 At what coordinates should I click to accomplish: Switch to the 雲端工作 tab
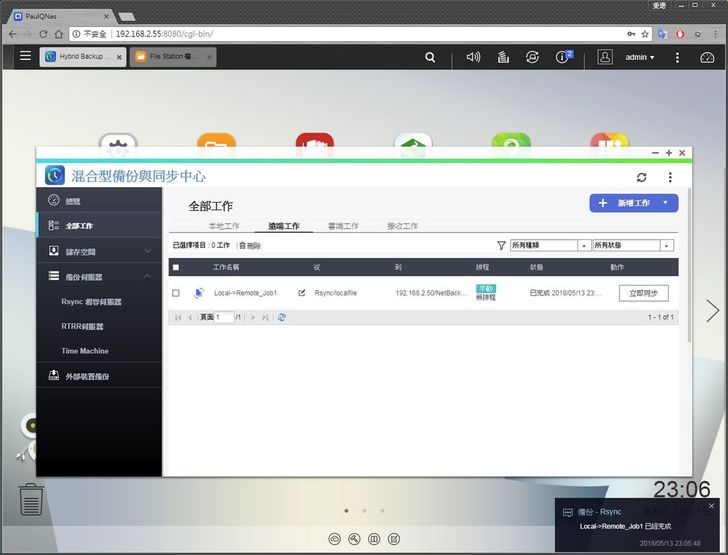pyautogui.click(x=343, y=226)
